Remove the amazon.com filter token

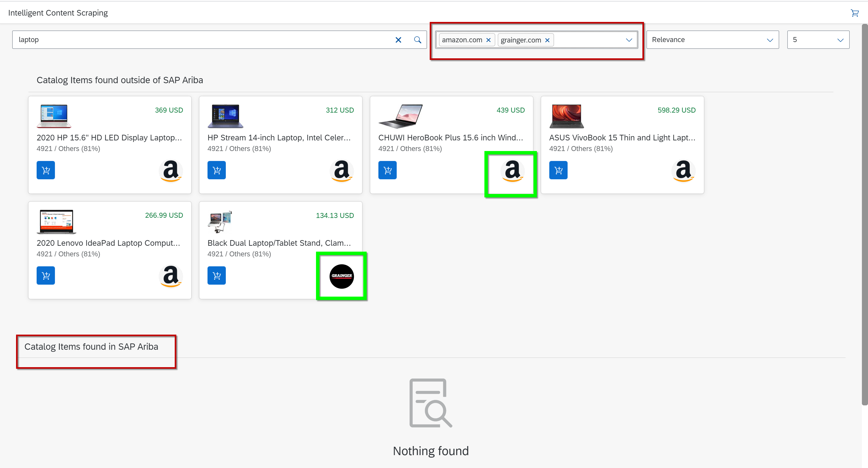(488, 40)
